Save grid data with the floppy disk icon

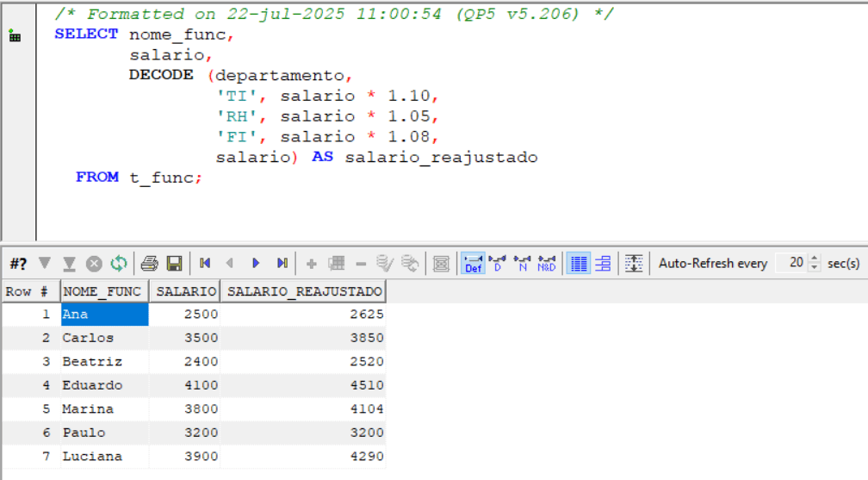pyautogui.click(x=174, y=264)
